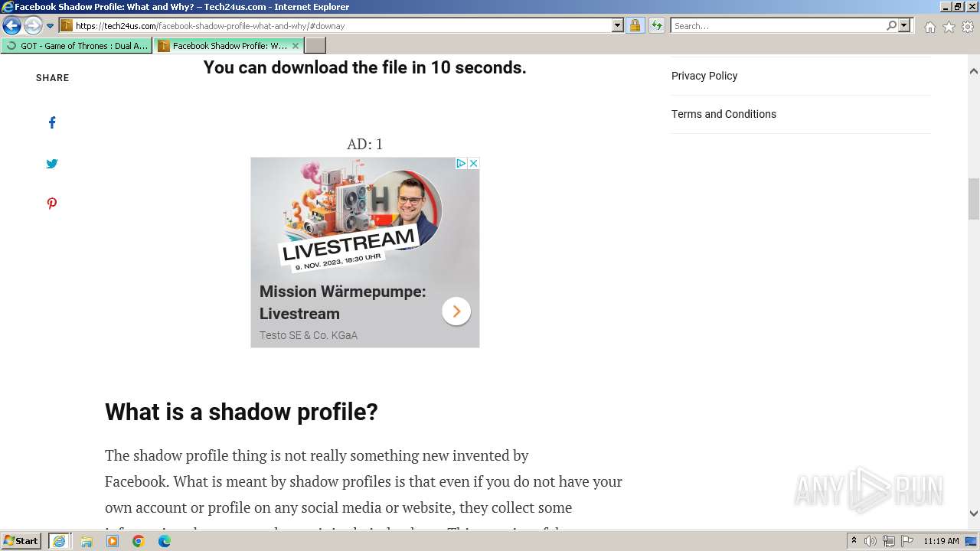Click the vertical scrollbar thumb

(973, 198)
